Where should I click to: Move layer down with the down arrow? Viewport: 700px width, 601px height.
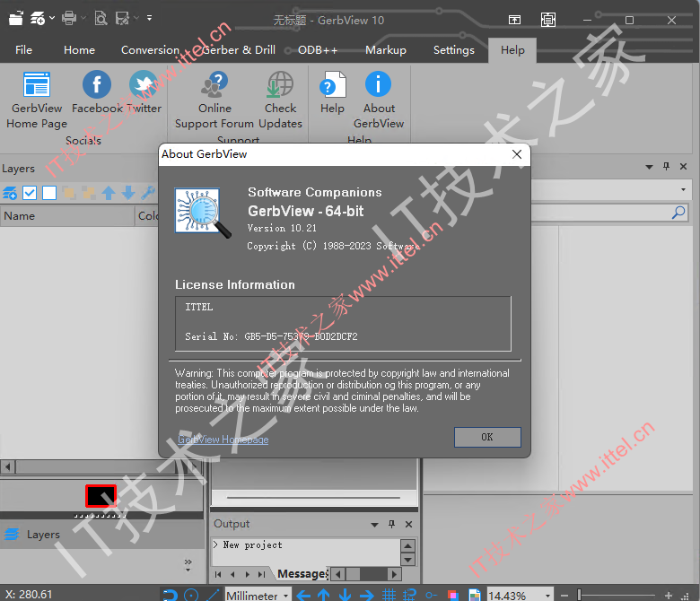click(128, 193)
